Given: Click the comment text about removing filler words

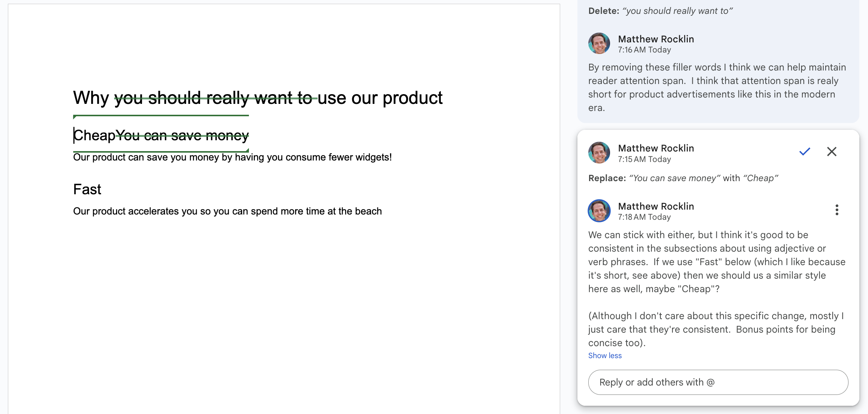Looking at the screenshot, I should [x=716, y=87].
